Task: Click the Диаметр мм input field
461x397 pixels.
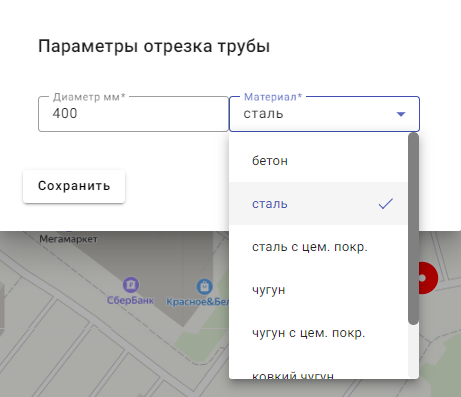Action: click(x=133, y=114)
